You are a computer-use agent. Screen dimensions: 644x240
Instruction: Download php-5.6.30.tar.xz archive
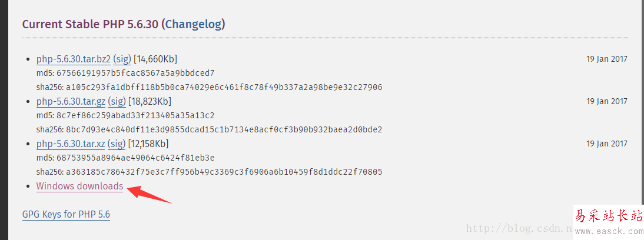[x=71, y=144]
